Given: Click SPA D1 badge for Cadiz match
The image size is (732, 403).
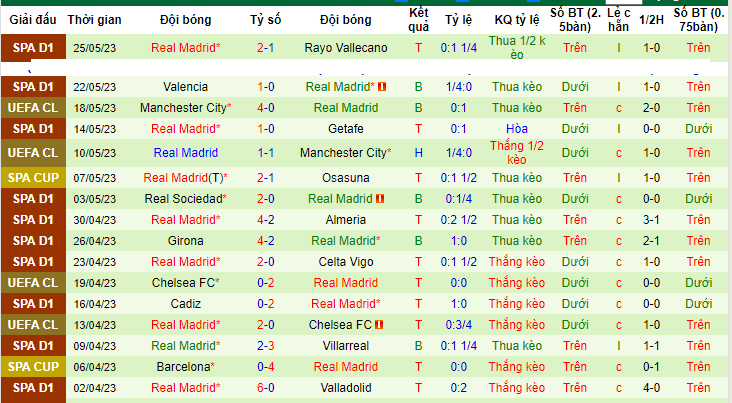Looking at the screenshot, I should click(x=33, y=304).
